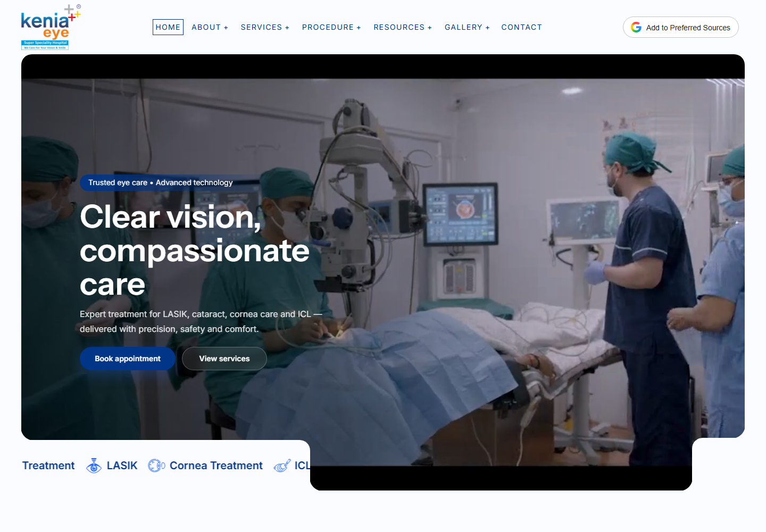Click the Book appointment button
This screenshot has height=532, width=766.
[x=128, y=359]
